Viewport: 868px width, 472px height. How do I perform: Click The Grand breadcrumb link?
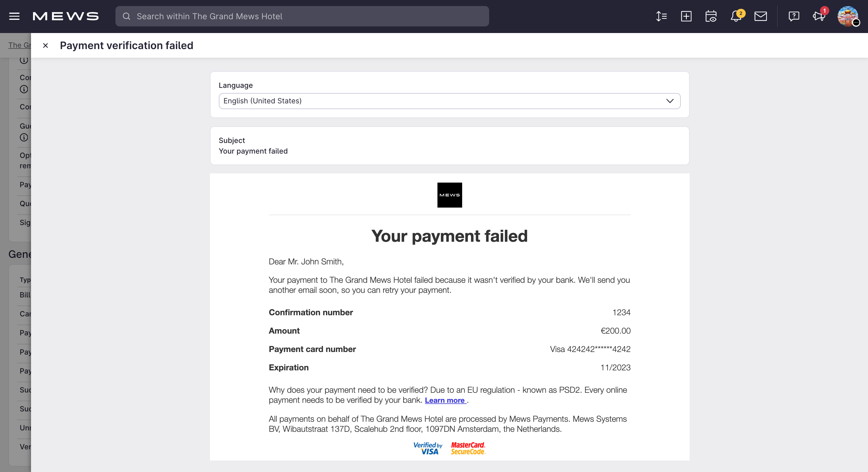(x=20, y=45)
